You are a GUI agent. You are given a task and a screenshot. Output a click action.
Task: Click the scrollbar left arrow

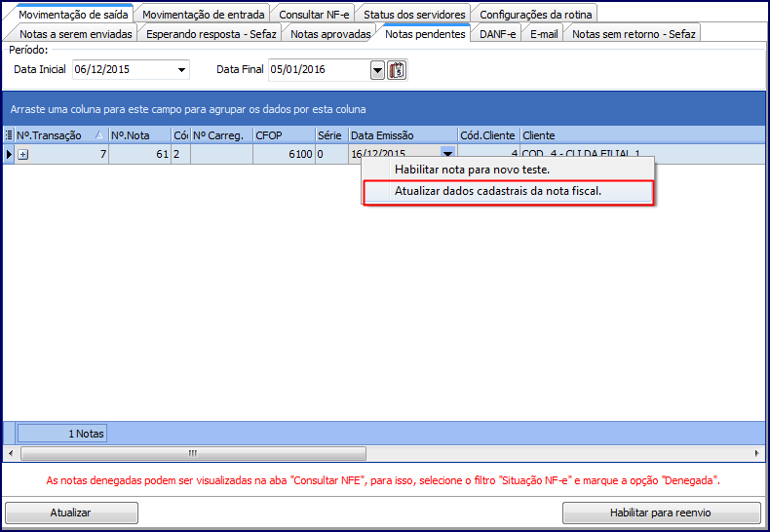click(11, 453)
